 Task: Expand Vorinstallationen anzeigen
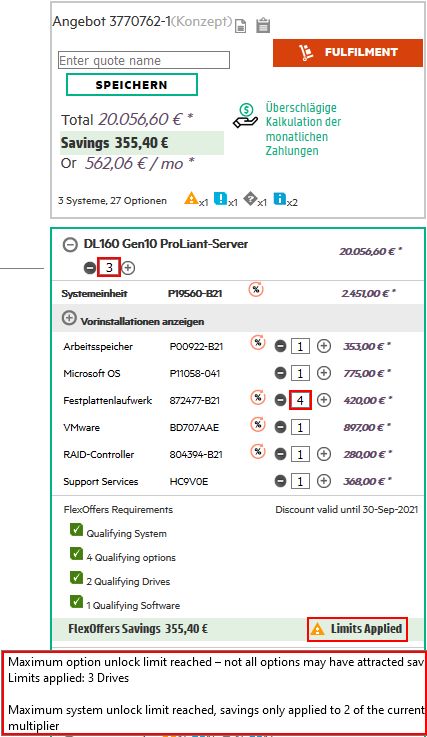(x=69, y=318)
